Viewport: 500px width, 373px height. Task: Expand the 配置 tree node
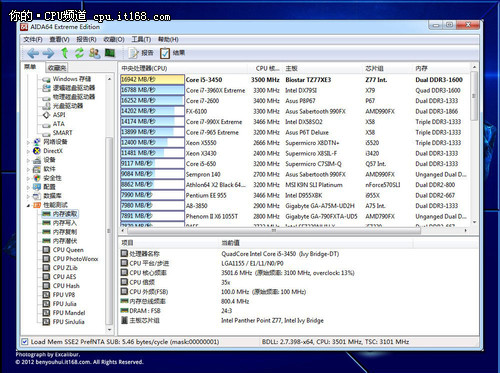(x=28, y=187)
